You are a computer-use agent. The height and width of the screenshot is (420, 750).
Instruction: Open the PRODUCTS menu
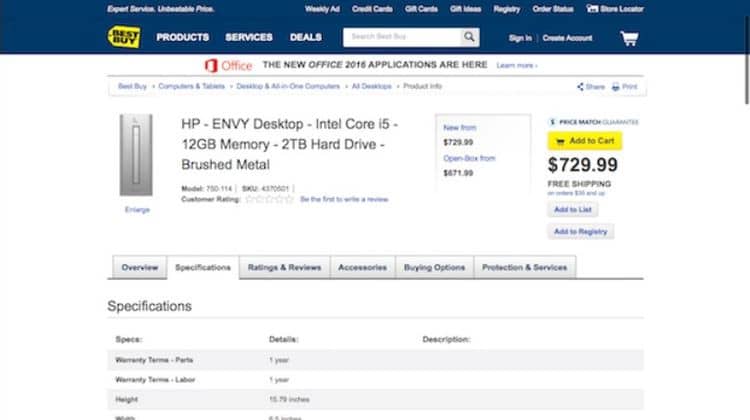(x=183, y=37)
